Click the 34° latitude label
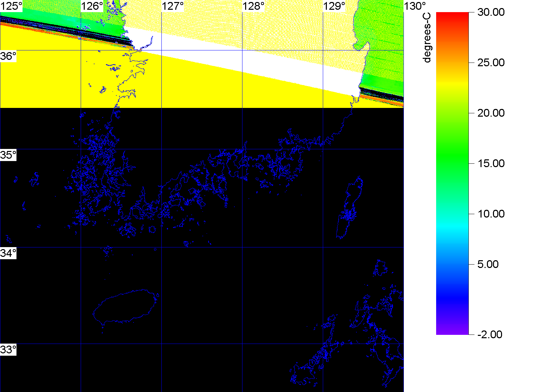This screenshot has height=392, width=535. pos(8,253)
